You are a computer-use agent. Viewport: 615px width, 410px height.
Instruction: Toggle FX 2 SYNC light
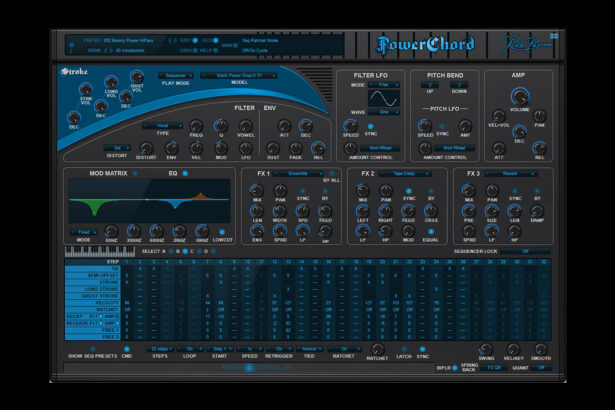(x=408, y=191)
